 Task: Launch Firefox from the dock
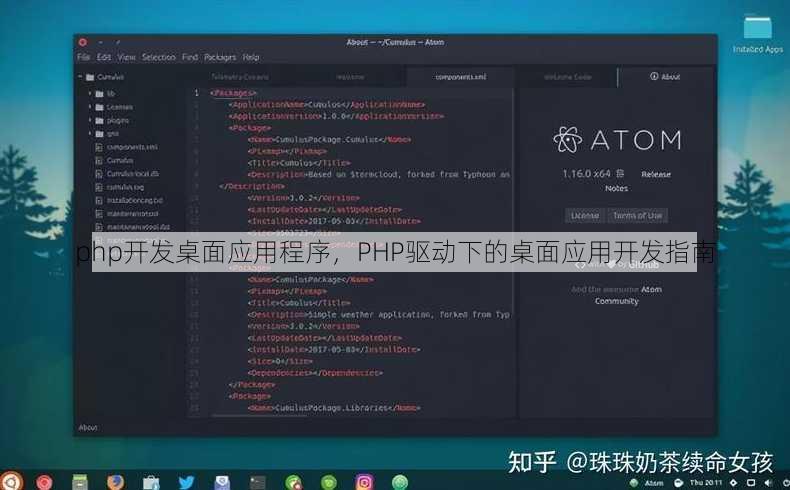click(x=116, y=482)
